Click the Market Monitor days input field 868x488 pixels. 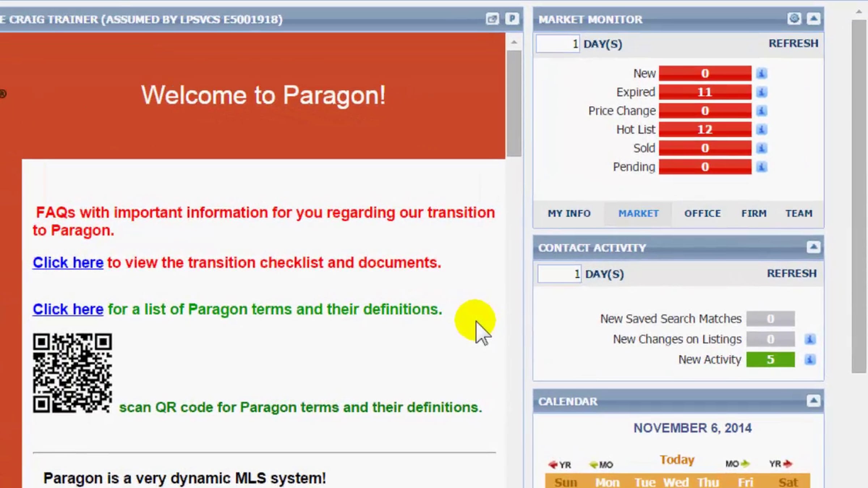pyautogui.click(x=558, y=44)
